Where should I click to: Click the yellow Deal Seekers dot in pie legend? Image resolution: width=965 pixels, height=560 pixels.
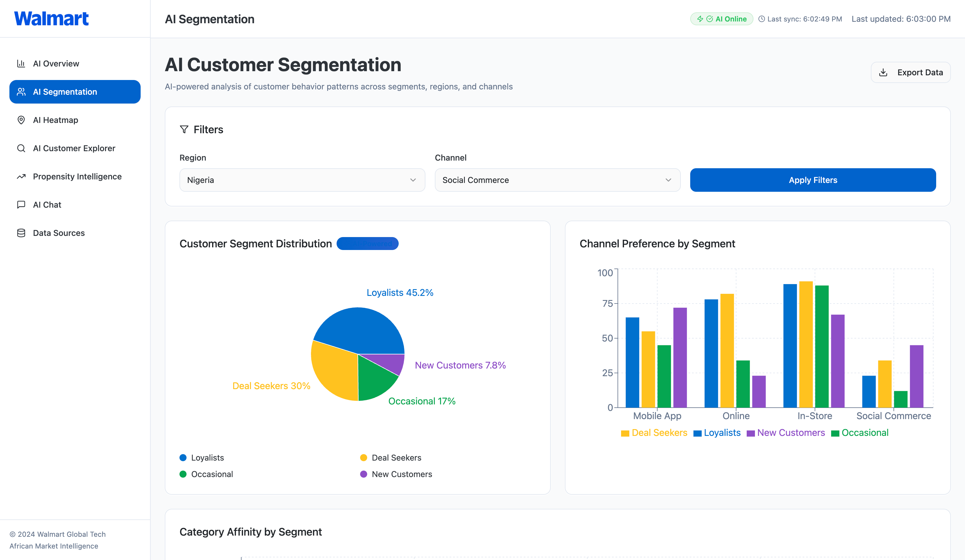[x=364, y=458]
